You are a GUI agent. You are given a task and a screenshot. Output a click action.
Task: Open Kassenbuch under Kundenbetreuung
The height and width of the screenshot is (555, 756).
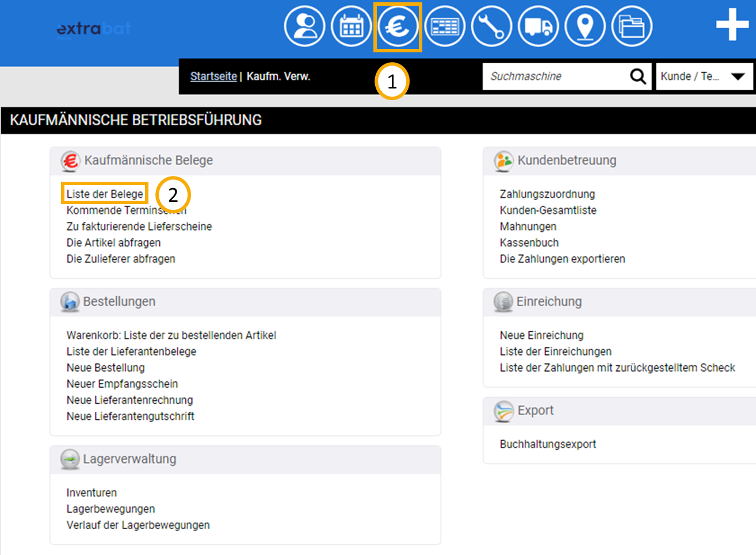tap(529, 243)
